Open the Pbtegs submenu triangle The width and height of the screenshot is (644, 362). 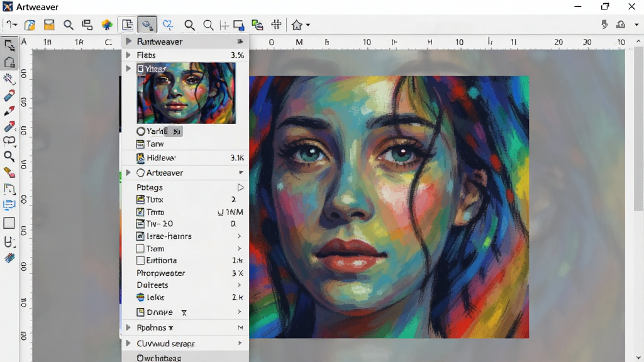pyautogui.click(x=240, y=187)
